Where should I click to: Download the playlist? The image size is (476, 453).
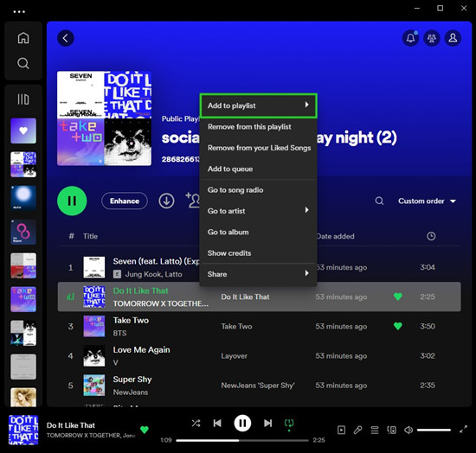[x=166, y=201]
